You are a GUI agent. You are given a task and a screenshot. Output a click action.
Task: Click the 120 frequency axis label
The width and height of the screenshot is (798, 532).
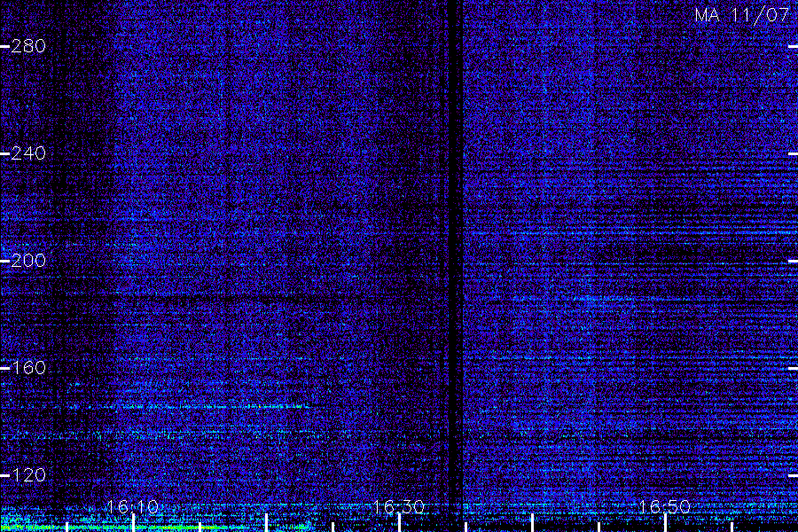28,475
